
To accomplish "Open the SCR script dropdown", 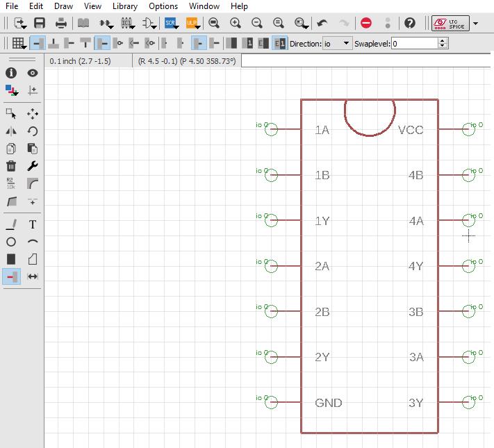I will (172, 24).
